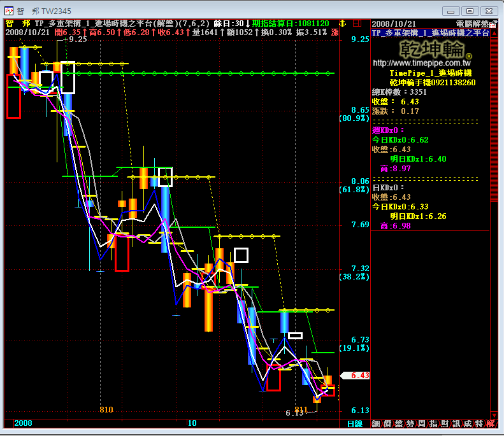The image size is (504, 436).
Task: Click the side panel scroll up arrow
Action: (x=494, y=33)
